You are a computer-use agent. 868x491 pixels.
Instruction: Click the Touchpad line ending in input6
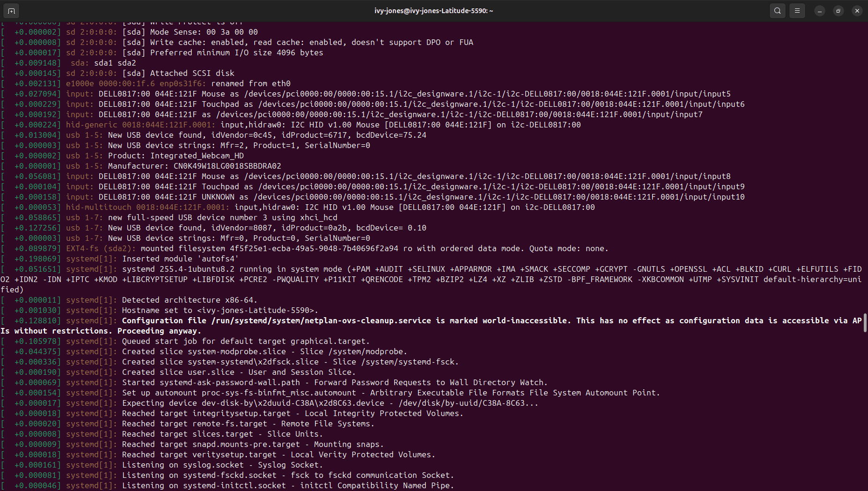tap(373, 104)
